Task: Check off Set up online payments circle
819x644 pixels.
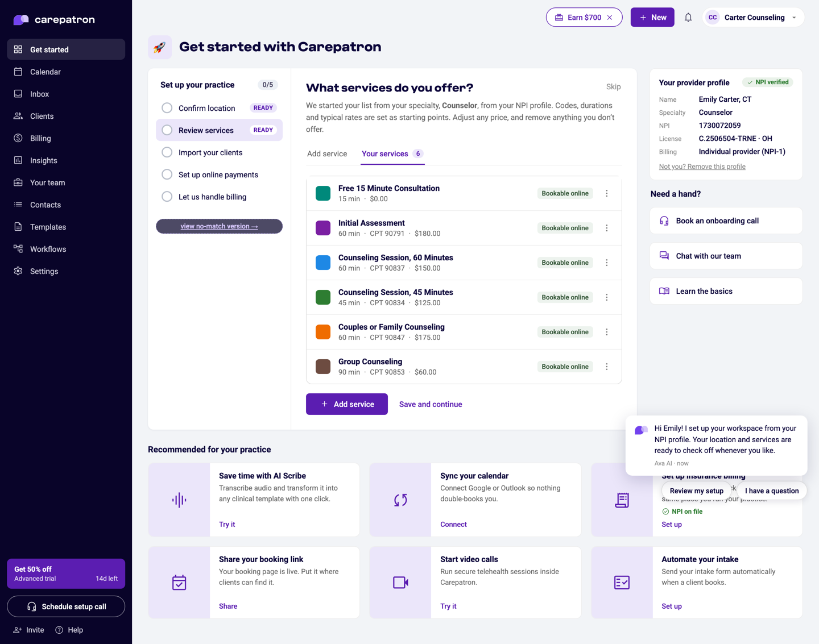Action: point(167,174)
